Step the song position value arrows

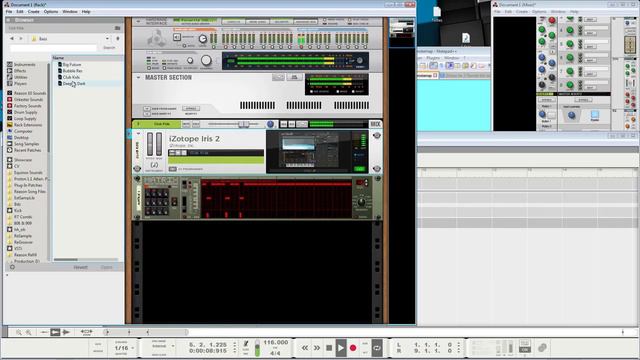click(235, 348)
